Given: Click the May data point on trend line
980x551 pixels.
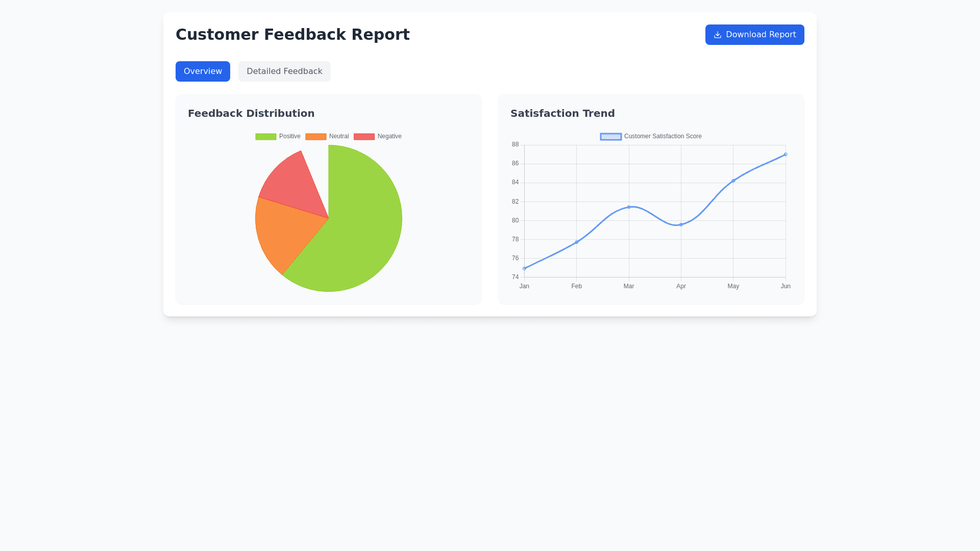Looking at the screenshot, I should 733,181.
